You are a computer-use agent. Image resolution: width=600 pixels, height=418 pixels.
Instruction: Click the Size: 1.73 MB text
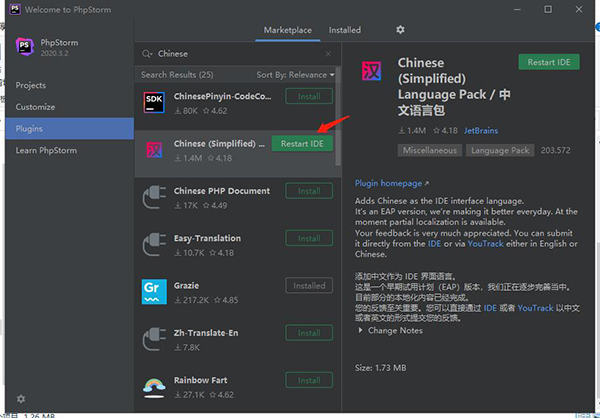[381, 368]
